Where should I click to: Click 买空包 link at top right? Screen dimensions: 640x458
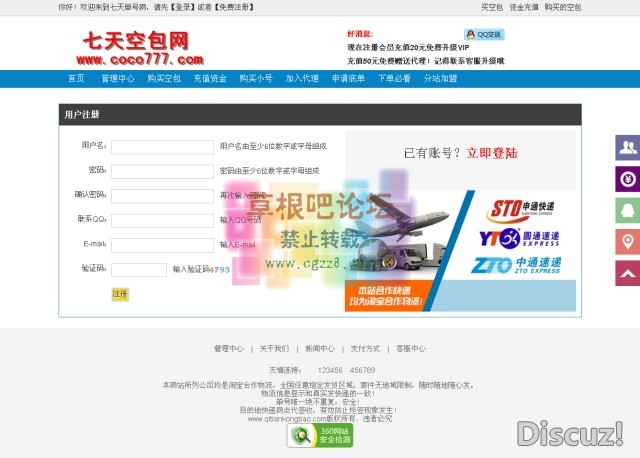click(492, 7)
